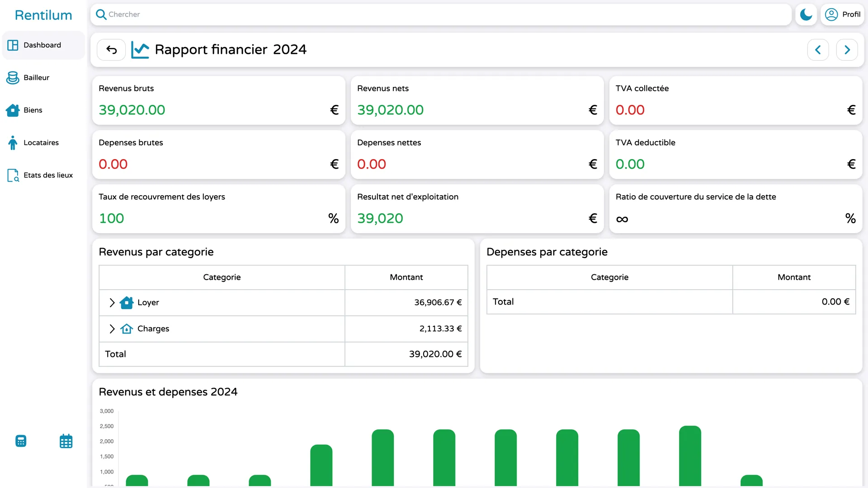This screenshot has width=868, height=488.
Task: Click Categorie header in revenue table
Action: pos(222,277)
